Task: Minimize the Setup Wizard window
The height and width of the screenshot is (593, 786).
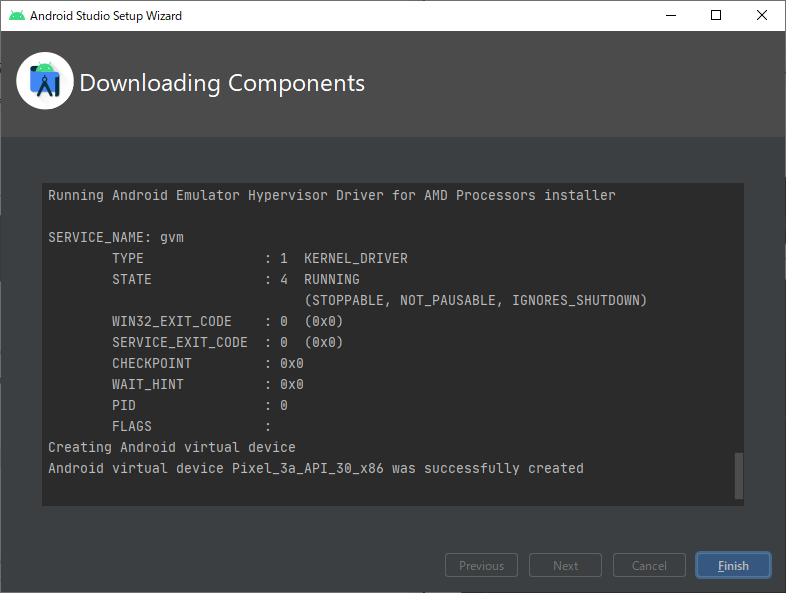Action: (x=670, y=16)
